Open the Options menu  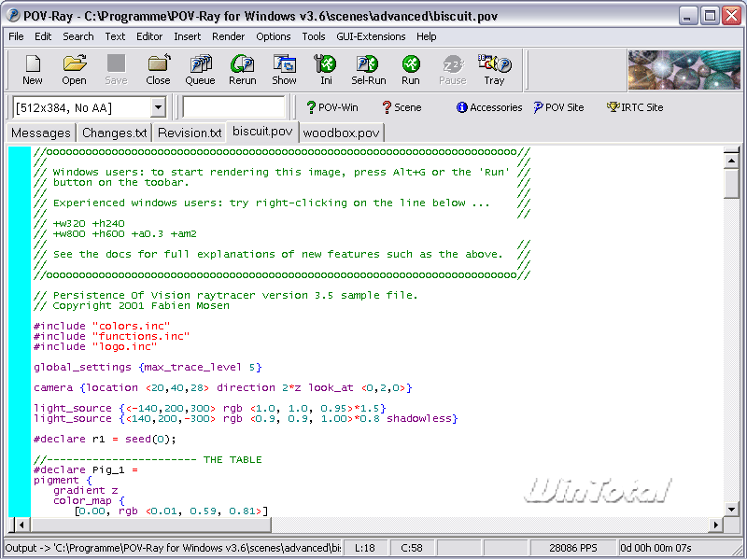[273, 36]
